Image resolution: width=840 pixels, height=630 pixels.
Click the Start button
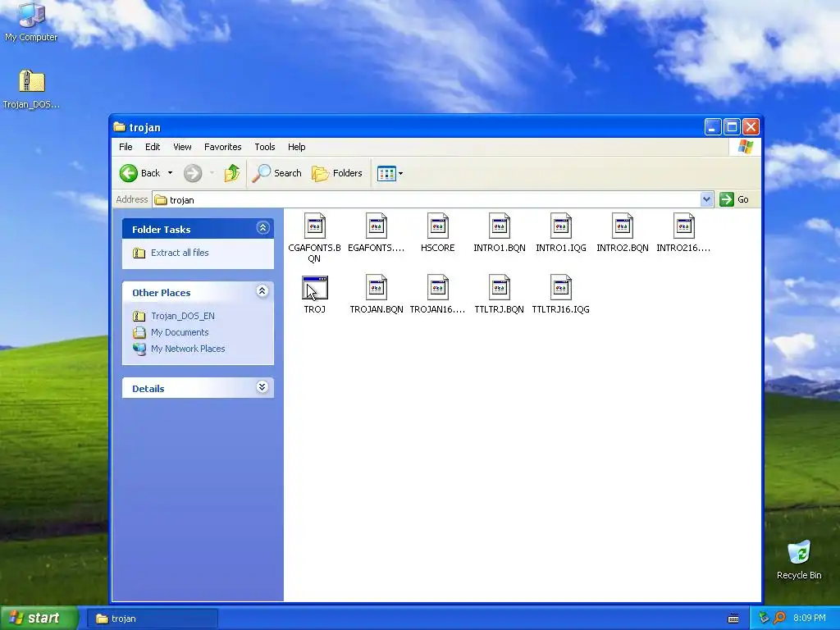tap(39, 618)
